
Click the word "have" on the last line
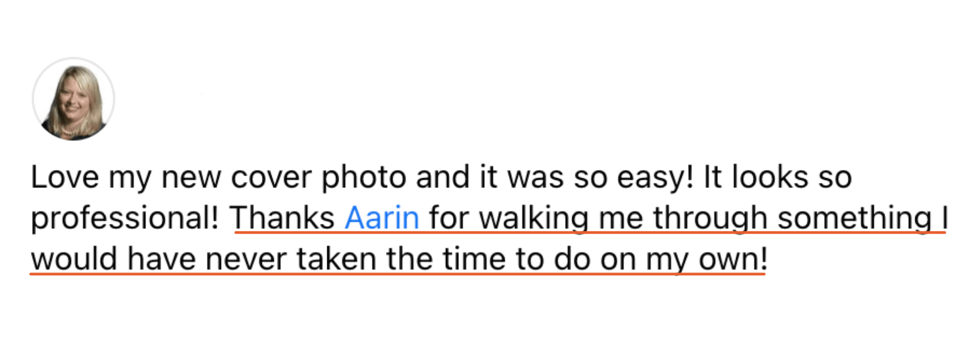pos(161,259)
